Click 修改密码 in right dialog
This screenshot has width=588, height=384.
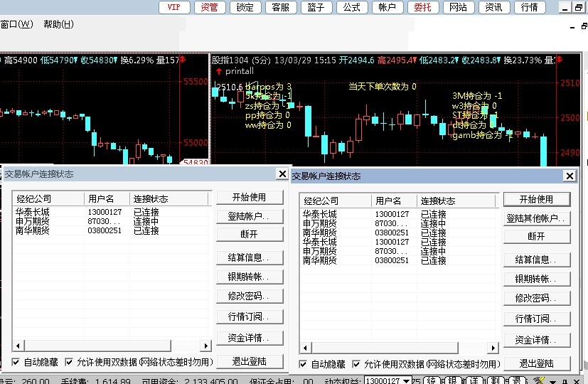(537, 299)
